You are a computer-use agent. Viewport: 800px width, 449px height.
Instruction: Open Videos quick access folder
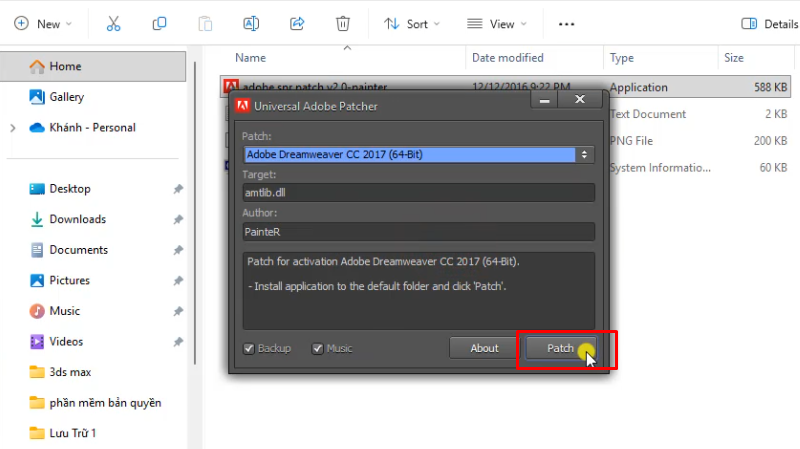click(x=66, y=342)
